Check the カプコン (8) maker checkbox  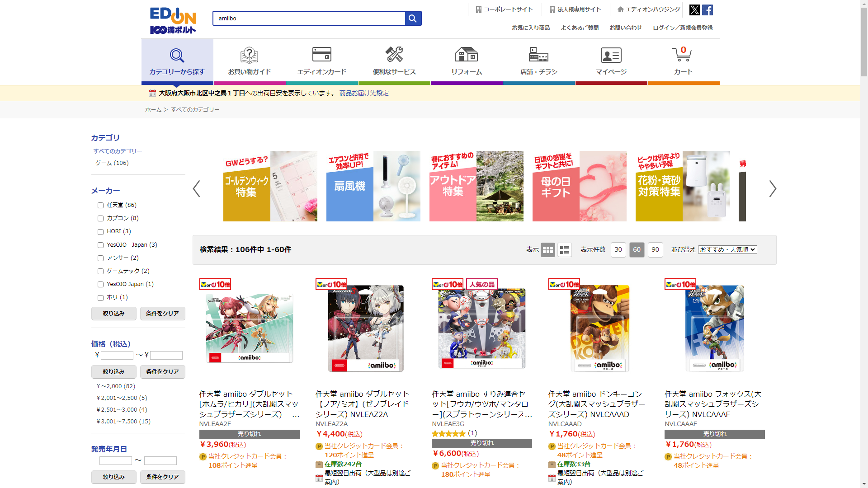100,219
